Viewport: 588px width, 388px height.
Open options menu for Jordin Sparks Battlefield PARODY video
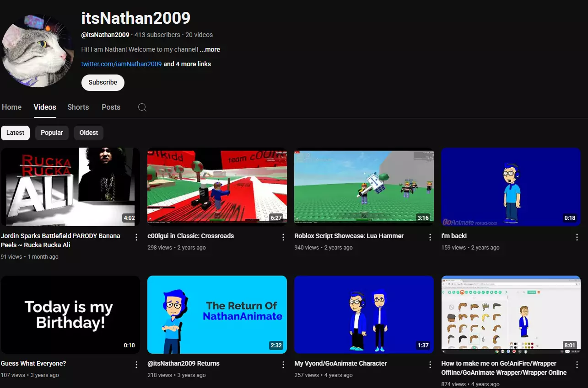coord(136,237)
